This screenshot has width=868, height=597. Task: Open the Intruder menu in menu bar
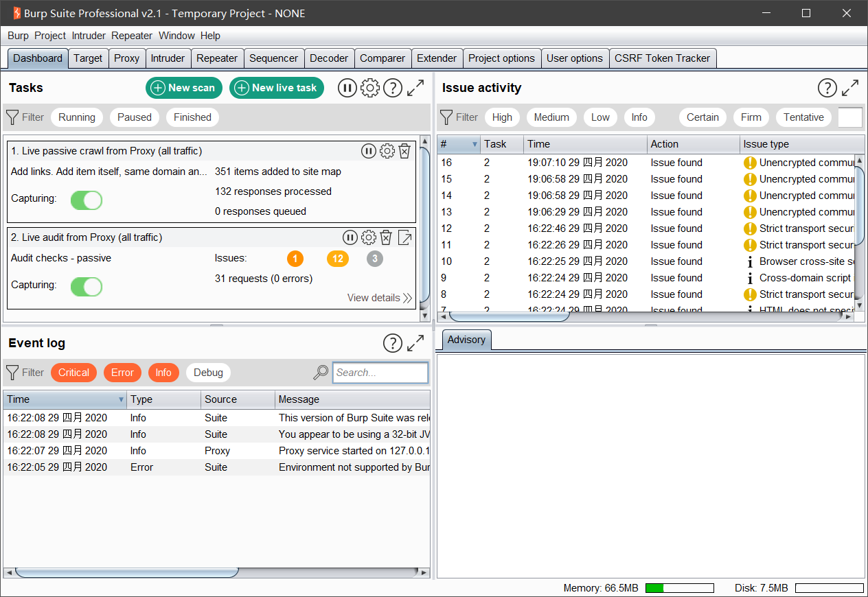[x=89, y=36]
